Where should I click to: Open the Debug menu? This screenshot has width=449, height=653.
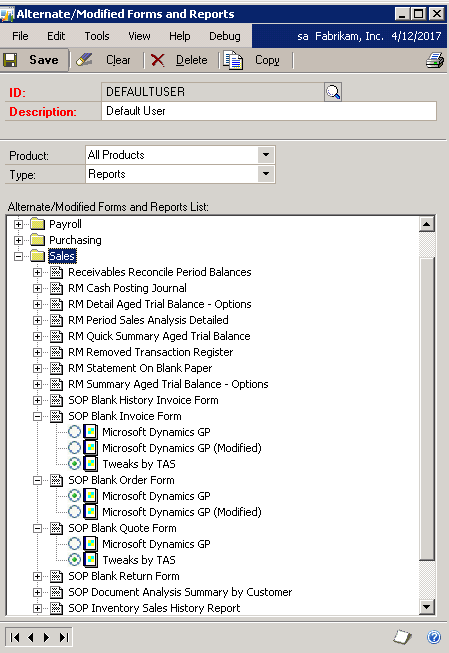(x=224, y=36)
